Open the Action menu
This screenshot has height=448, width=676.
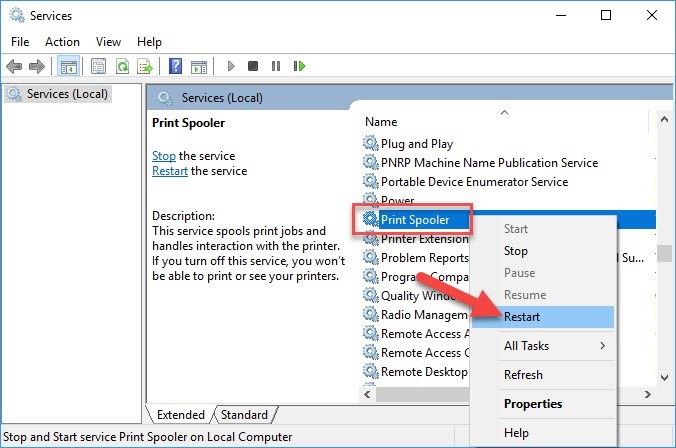(63, 42)
